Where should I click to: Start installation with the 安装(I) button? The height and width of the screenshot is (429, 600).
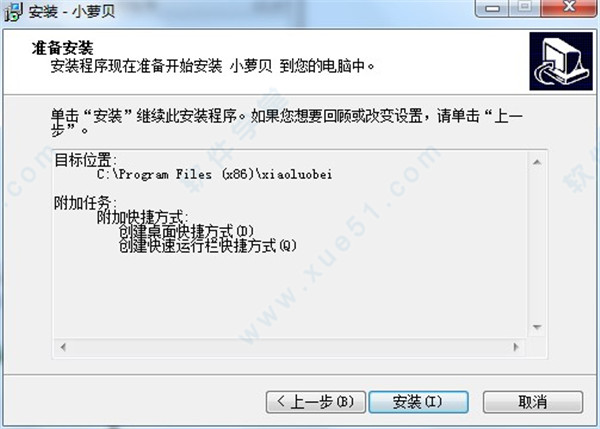point(418,402)
